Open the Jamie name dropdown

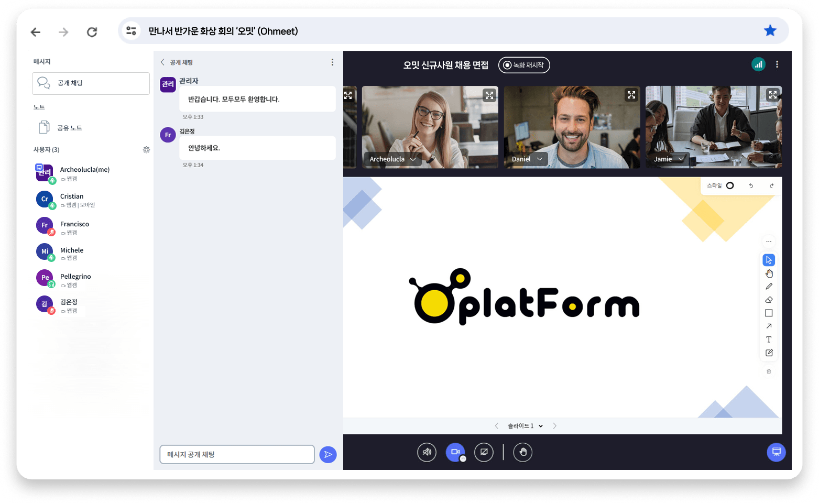pos(669,159)
